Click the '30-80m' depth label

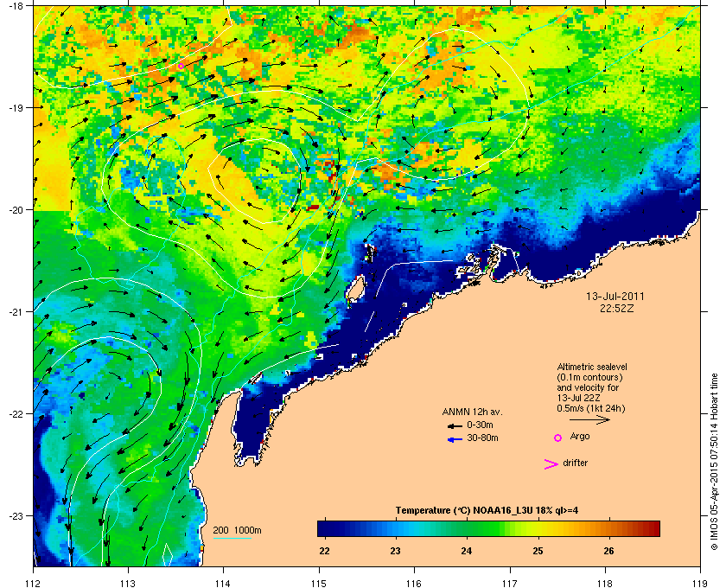[x=482, y=438]
